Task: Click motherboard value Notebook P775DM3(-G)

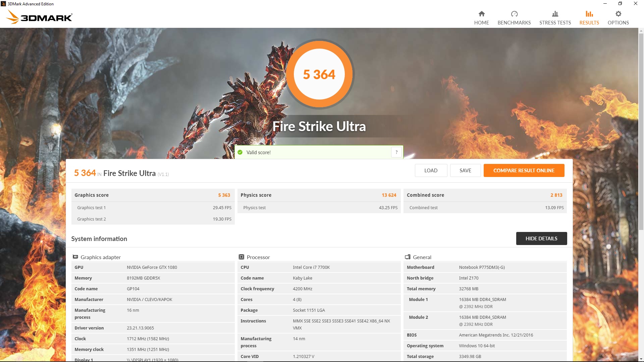Action: click(482, 267)
